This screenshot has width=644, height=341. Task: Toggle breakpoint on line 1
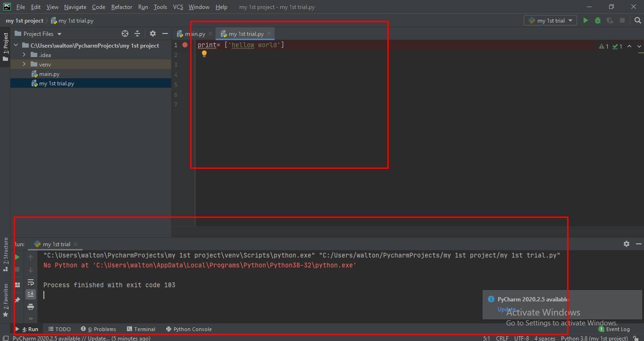185,45
